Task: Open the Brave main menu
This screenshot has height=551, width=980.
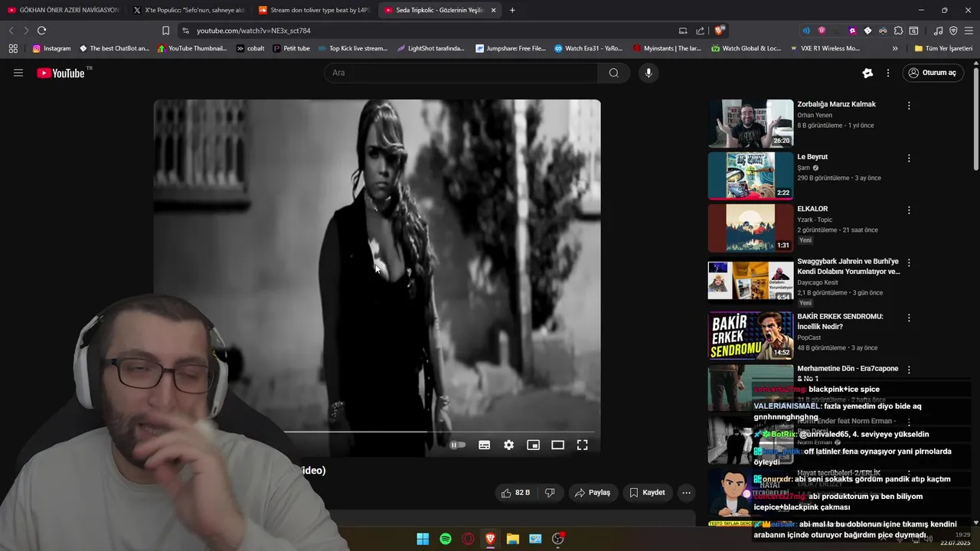Action: point(969,31)
